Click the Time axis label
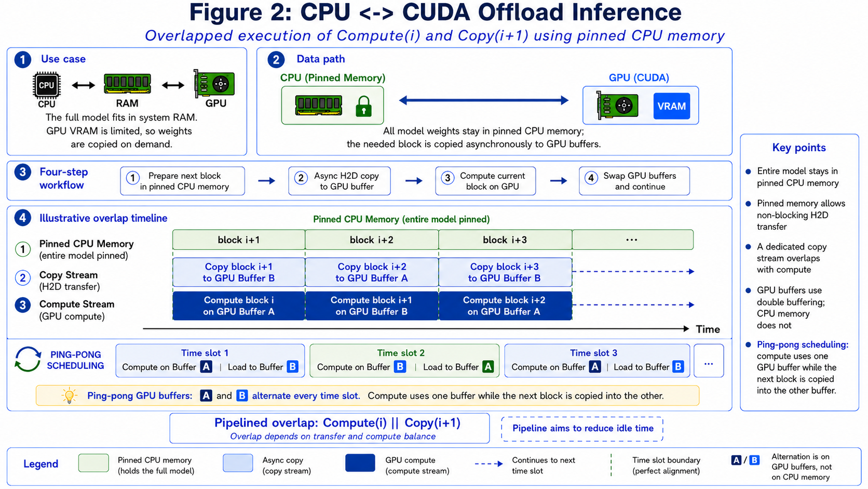The image size is (868, 489). point(708,329)
